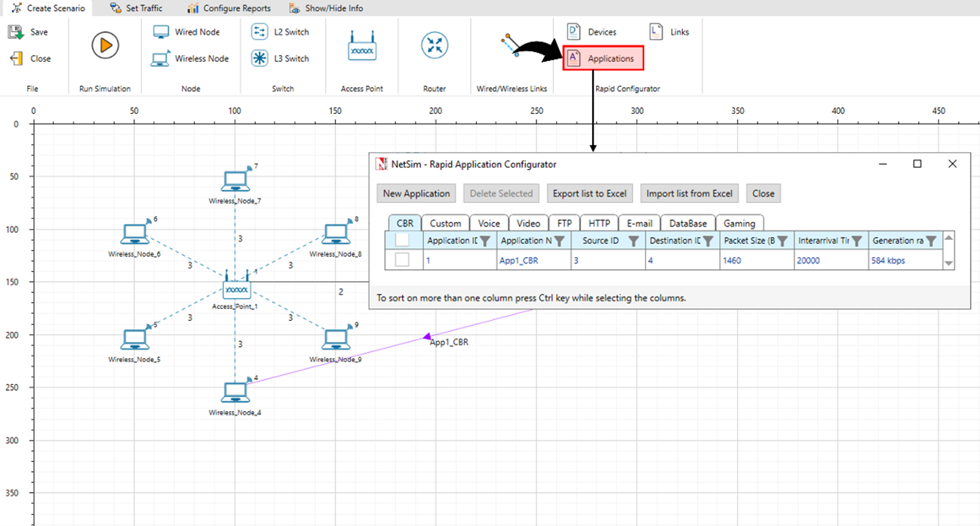Click the Close button in configurator toolbar
980x526 pixels.
(763, 193)
